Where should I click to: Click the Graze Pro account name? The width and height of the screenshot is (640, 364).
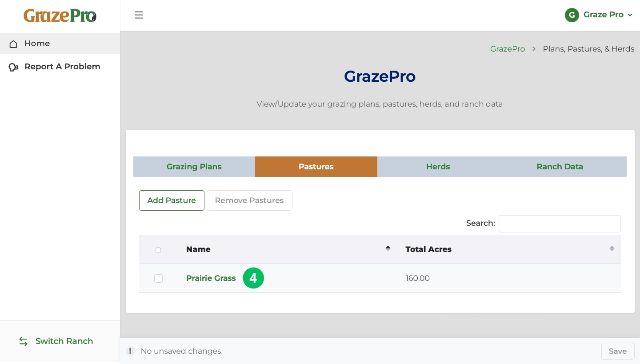(x=604, y=15)
